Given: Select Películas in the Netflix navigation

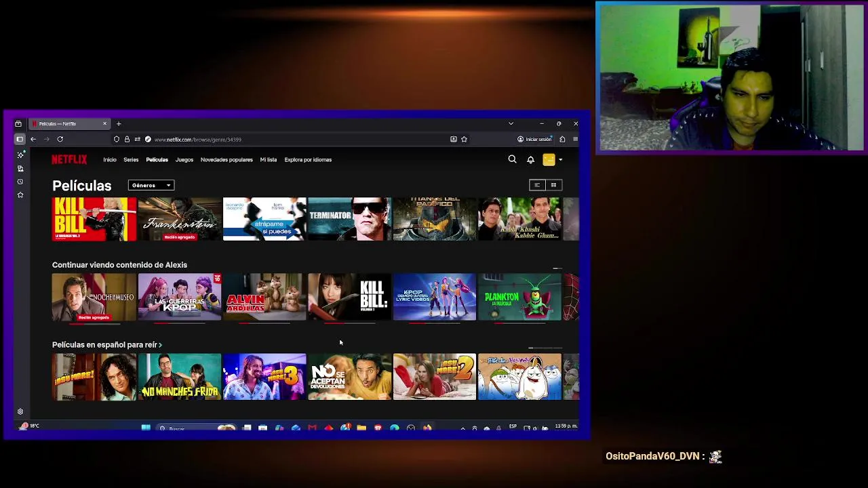Looking at the screenshot, I should 157,160.
